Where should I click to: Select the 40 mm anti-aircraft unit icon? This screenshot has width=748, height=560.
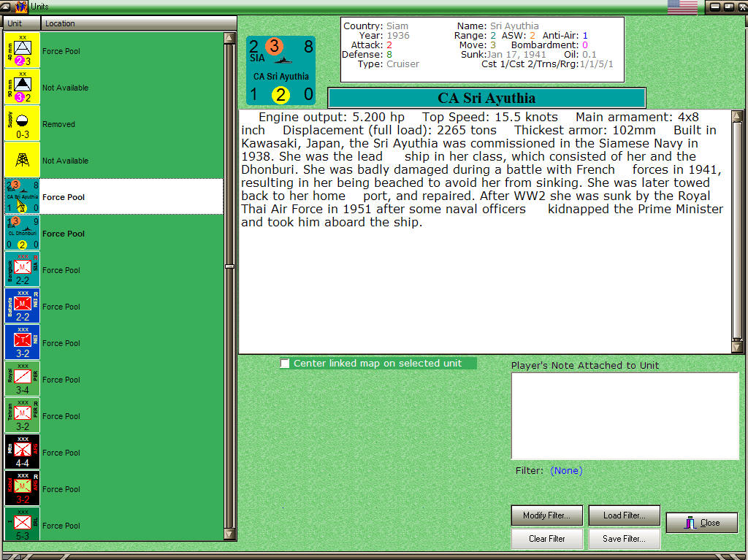[x=22, y=50]
